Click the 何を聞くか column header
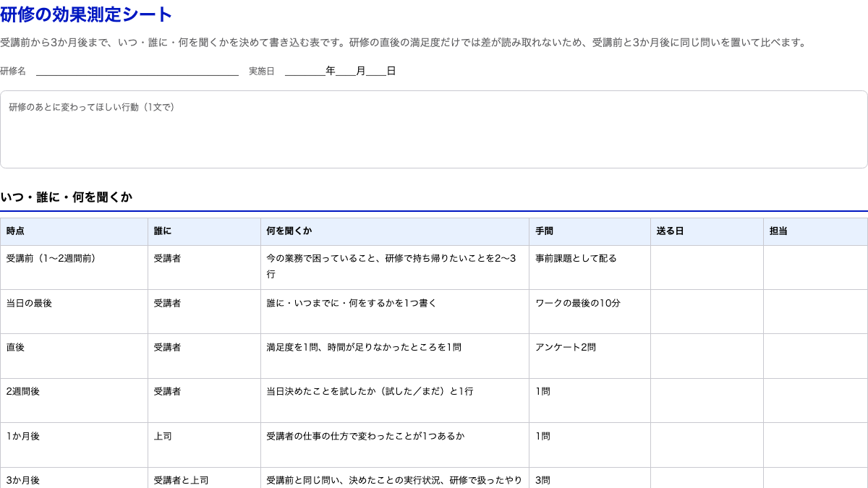 [395, 231]
